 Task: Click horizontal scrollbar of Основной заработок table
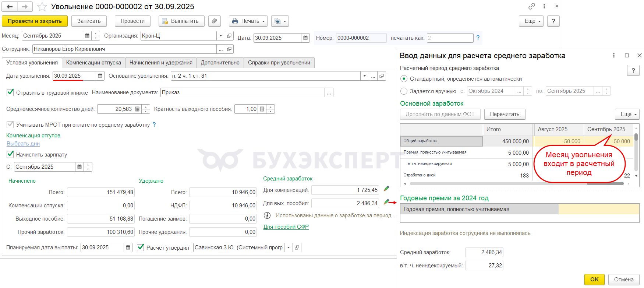(517, 183)
